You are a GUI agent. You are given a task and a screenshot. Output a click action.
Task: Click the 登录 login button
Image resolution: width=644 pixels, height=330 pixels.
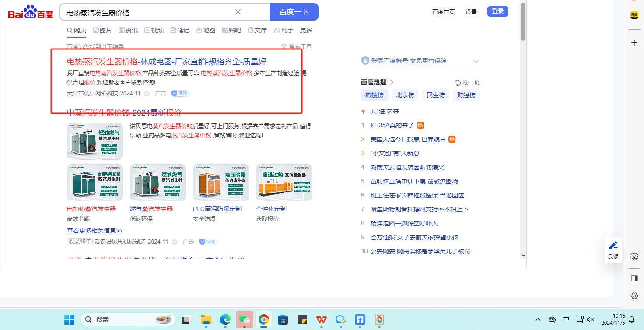pyautogui.click(x=498, y=11)
